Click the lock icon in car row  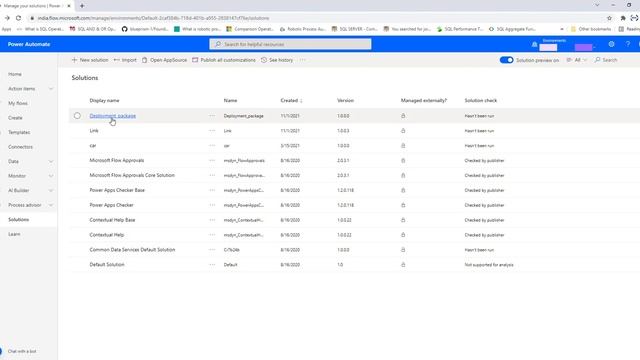pos(403,146)
